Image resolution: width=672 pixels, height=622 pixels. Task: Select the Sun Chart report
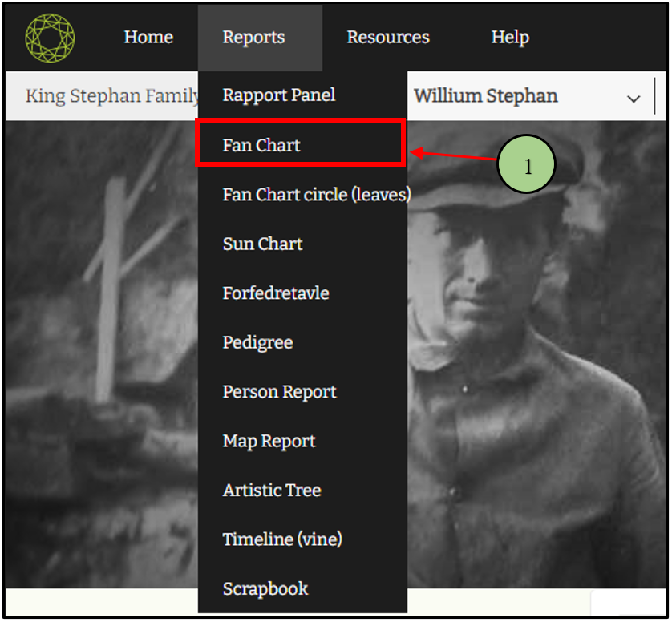coord(262,244)
